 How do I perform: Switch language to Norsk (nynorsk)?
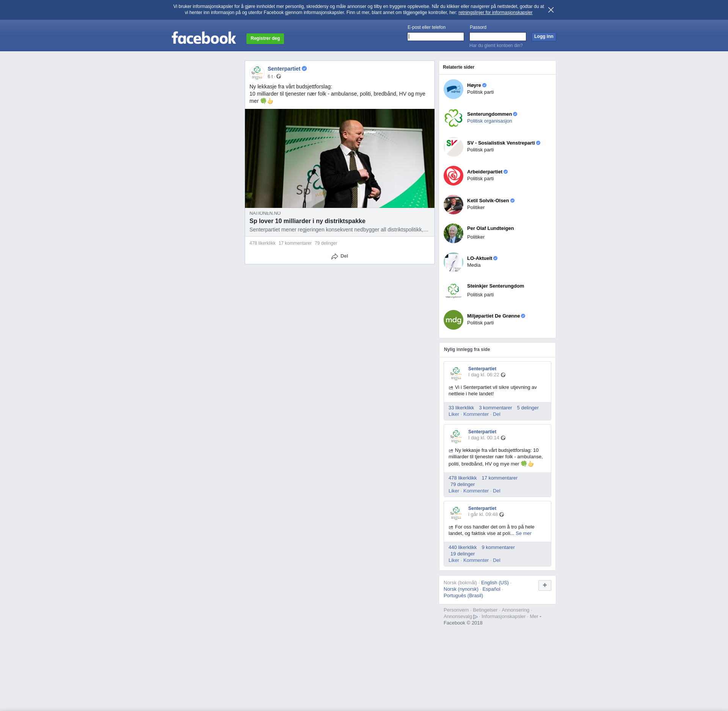(461, 589)
